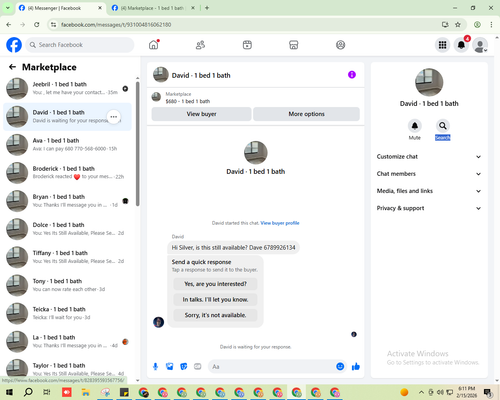Open the Broderick conversation
The height and width of the screenshot is (400, 500).
coord(67,173)
